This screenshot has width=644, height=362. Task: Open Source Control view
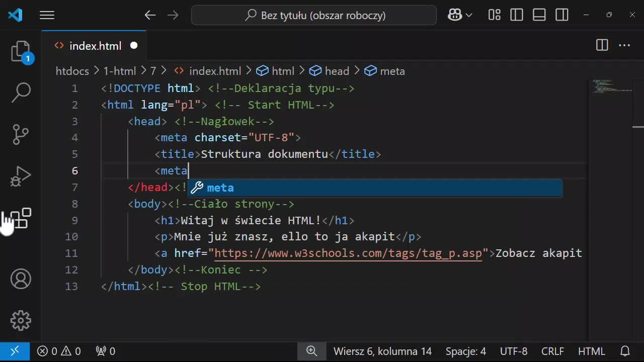tap(21, 134)
